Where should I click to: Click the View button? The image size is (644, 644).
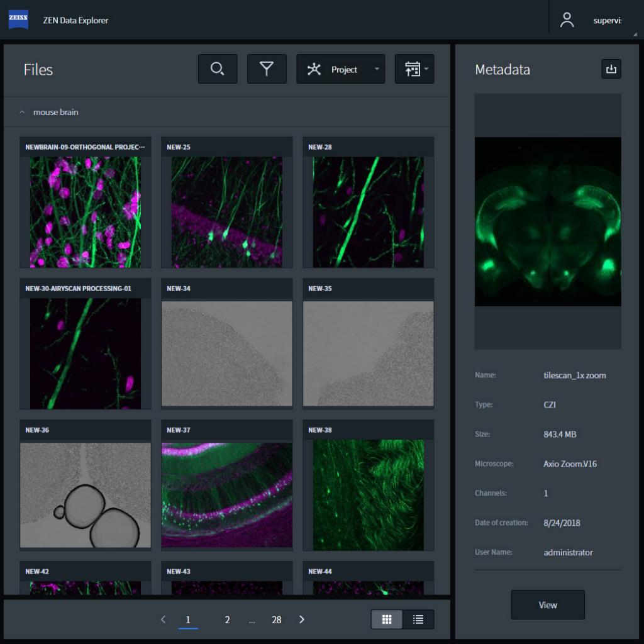(x=547, y=604)
